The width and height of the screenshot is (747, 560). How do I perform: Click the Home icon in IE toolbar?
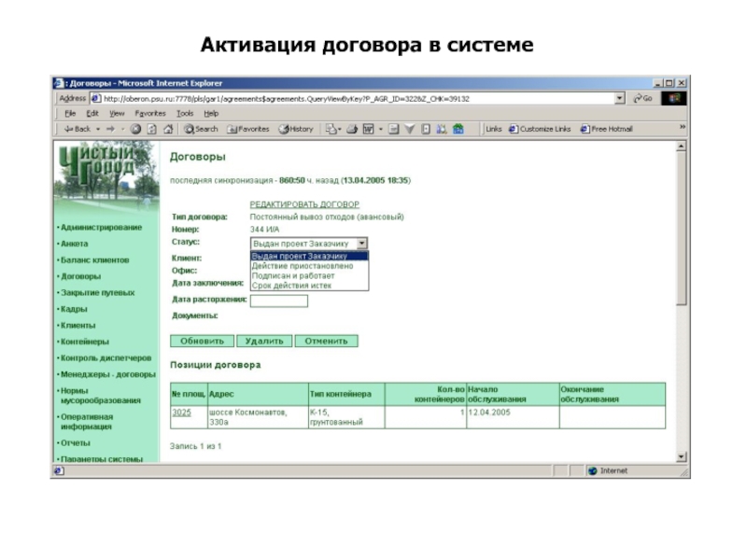point(168,129)
